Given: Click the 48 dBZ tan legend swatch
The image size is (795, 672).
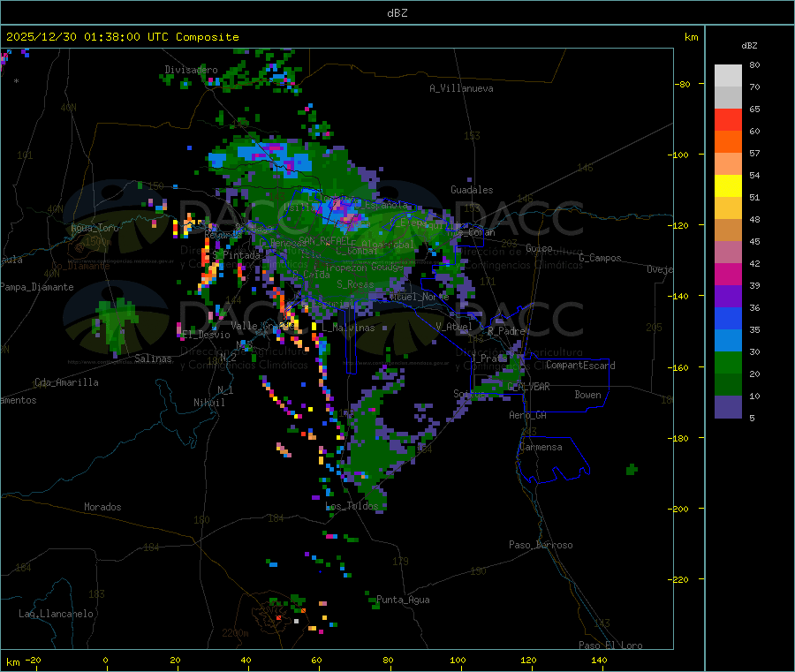Looking at the screenshot, I should click(x=728, y=230).
